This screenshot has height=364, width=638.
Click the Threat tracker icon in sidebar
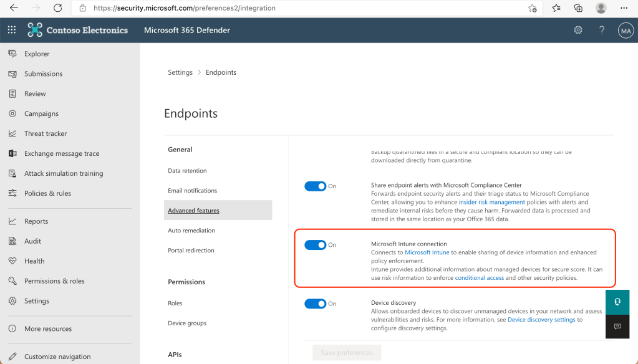click(x=12, y=133)
